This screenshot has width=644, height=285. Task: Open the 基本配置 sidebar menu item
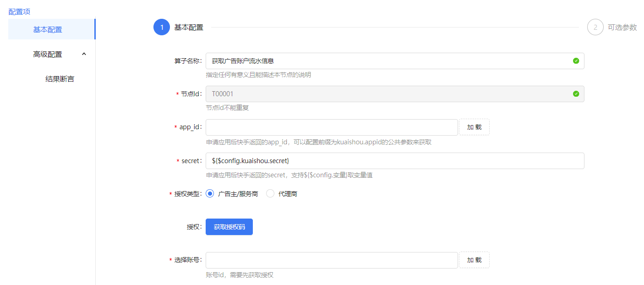48,29
